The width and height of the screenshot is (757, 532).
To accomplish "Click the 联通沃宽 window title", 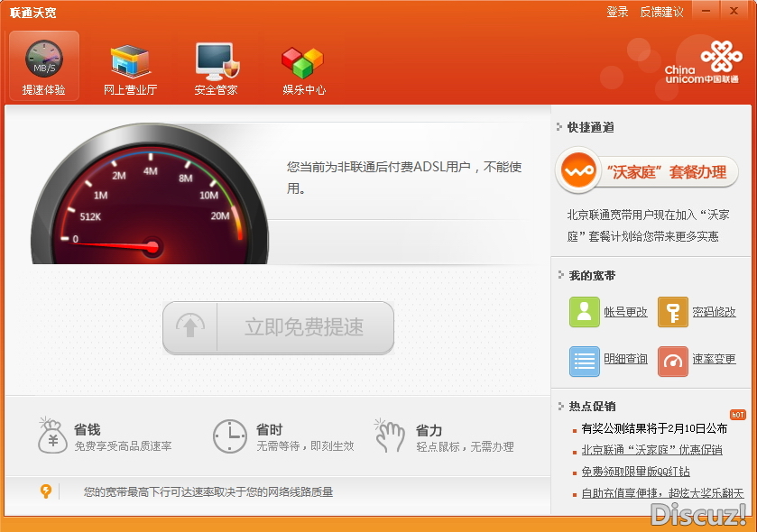I will [x=32, y=13].
